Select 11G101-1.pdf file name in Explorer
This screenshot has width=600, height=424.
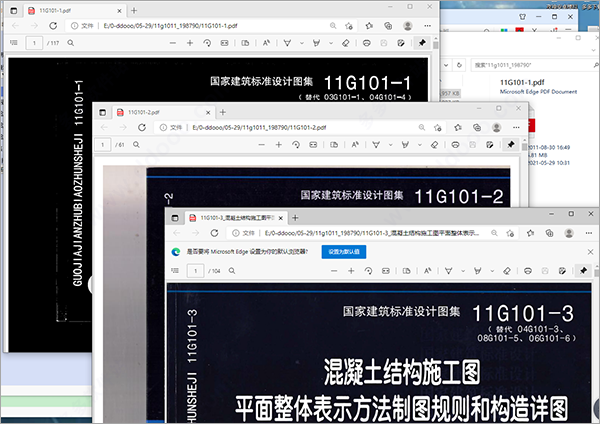[x=522, y=82]
